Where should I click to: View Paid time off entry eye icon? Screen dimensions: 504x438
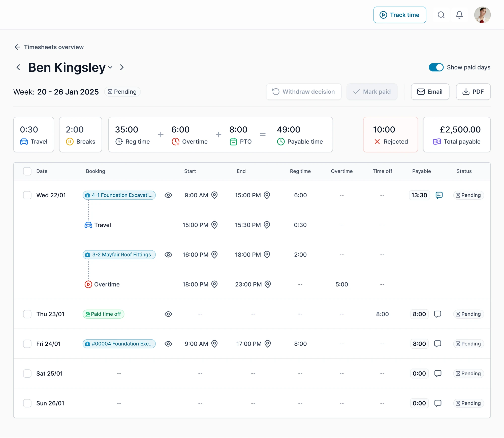(168, 314)
